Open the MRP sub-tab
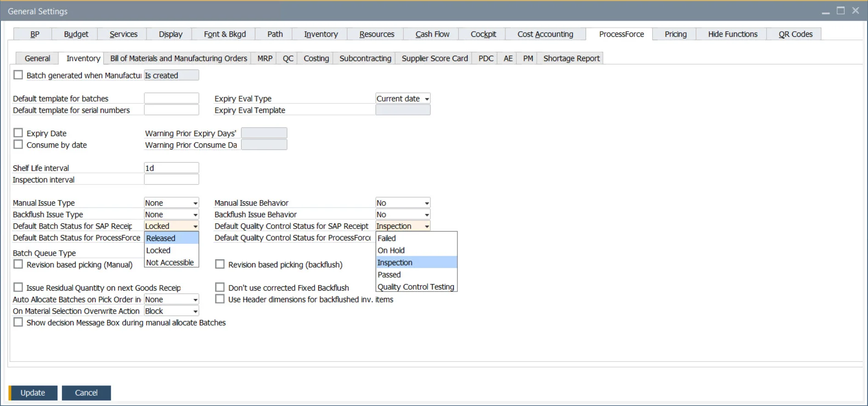 tap(265, 58)
